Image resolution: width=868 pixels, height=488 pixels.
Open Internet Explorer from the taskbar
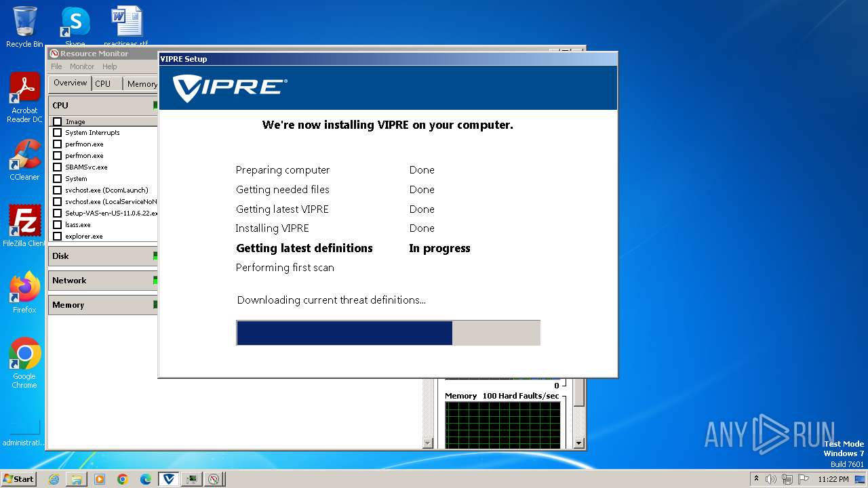(54, 479)
